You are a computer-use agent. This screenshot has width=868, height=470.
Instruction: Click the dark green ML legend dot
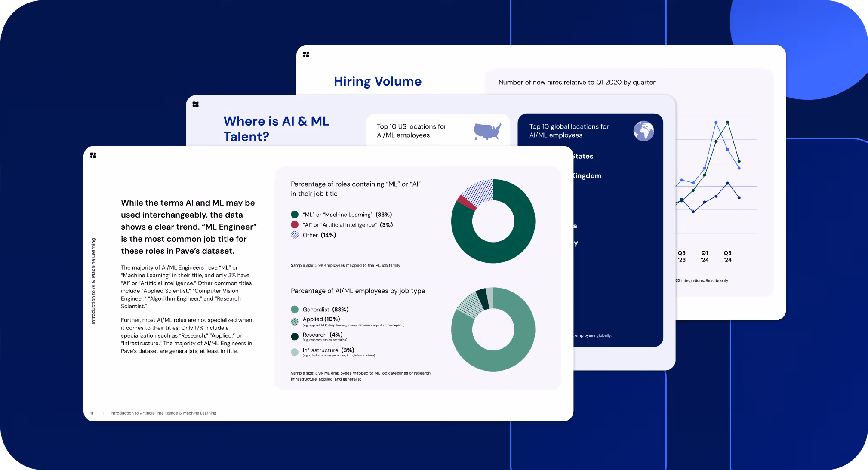[295, 215]
